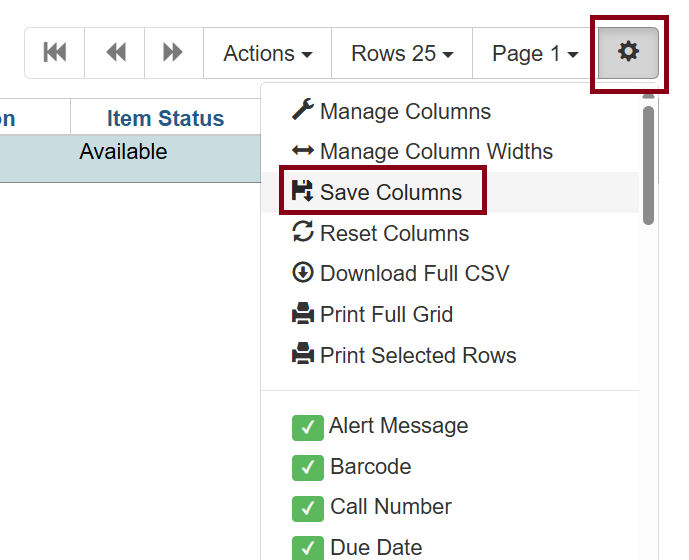
Task: Open the Actions dropdown
Action: (267, 53)
